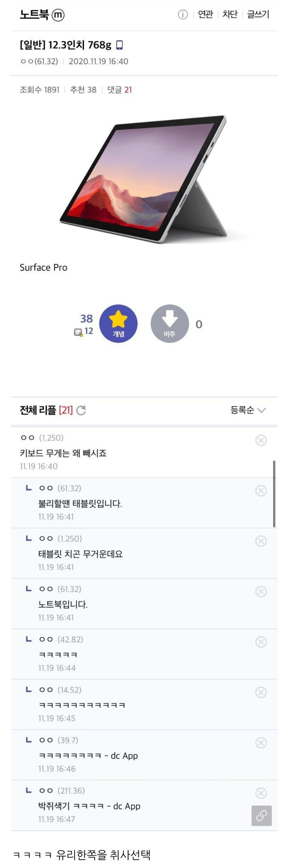The image size is (288, 868).
Task: Remove the reply '태블릿 치곤 무거운데요'
Action: (x=261, y=541)
